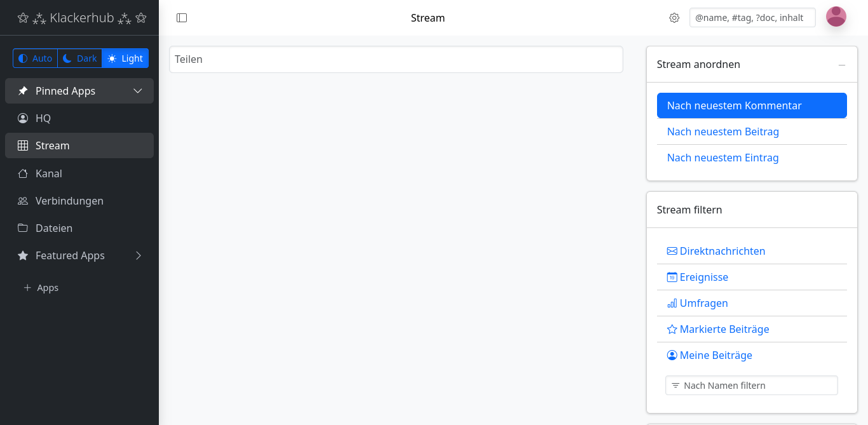Screen dimensions: 868x425
Task: Switch theme to Dark mode
Action: pos(80,58)
